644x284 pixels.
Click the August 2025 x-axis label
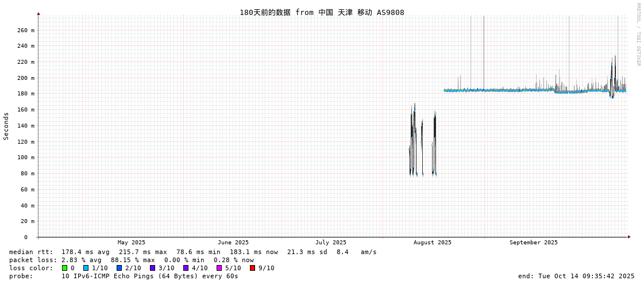(433, 243)
